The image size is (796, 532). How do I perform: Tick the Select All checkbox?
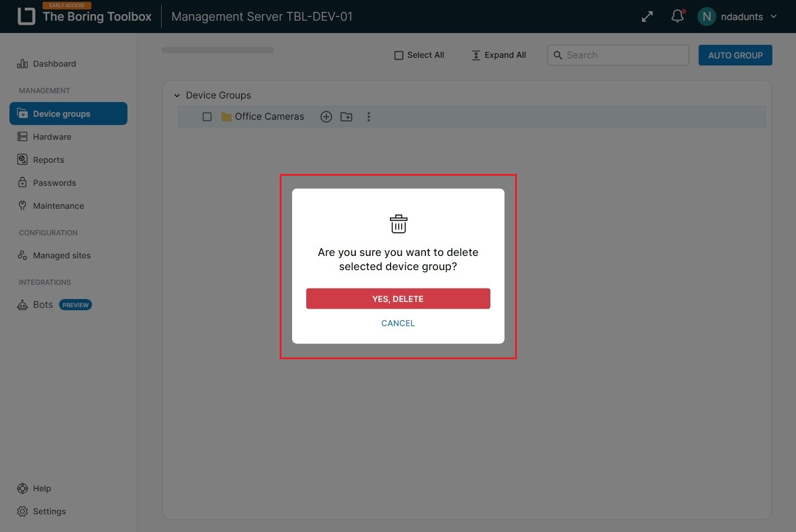[x=399, y=55]
